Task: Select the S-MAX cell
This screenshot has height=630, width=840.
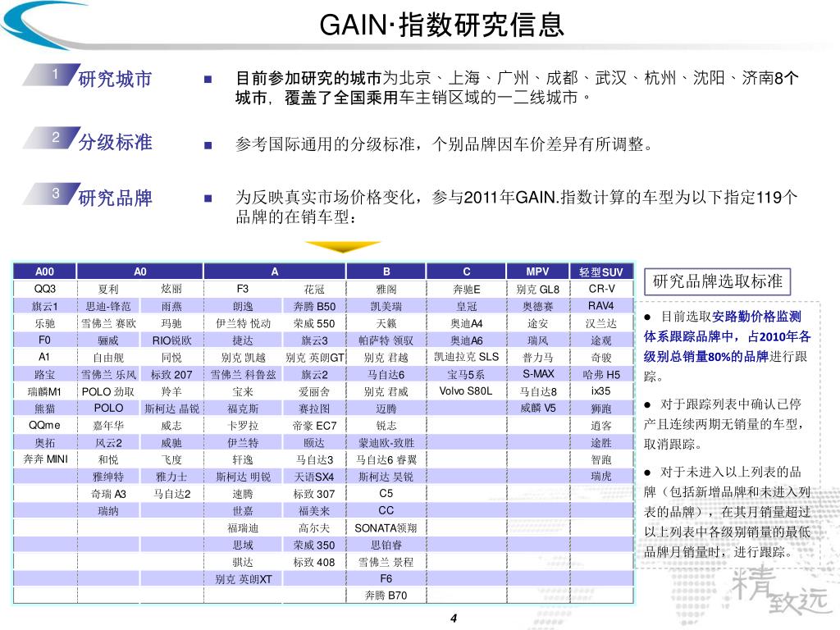Action: point(537,374)
